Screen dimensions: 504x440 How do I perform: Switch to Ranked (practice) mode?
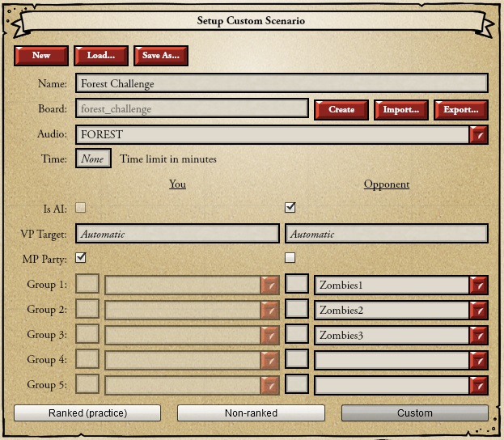87,413
